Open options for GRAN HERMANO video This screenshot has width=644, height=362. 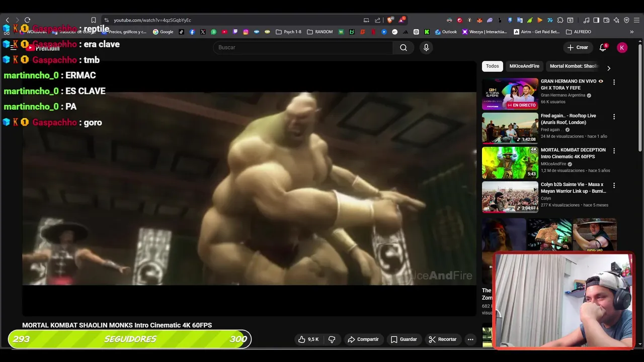[614, 82]
